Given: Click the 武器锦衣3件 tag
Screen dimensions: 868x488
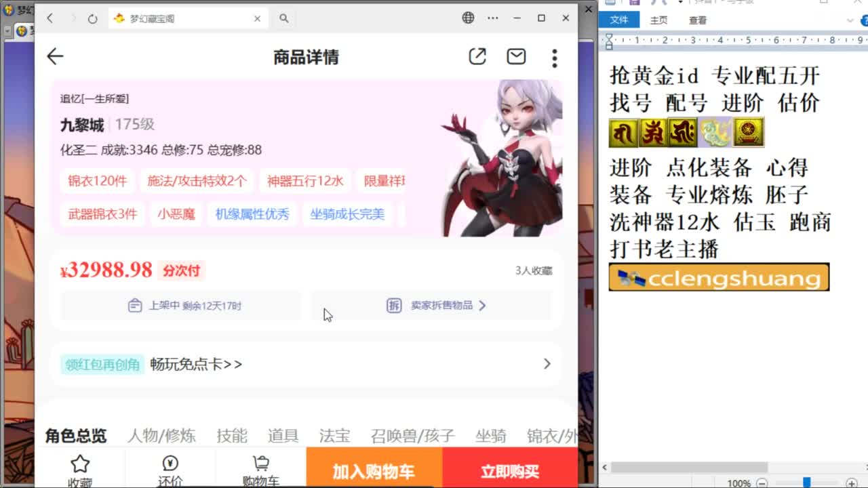Looking at the screenshot, I should point(102,214).
